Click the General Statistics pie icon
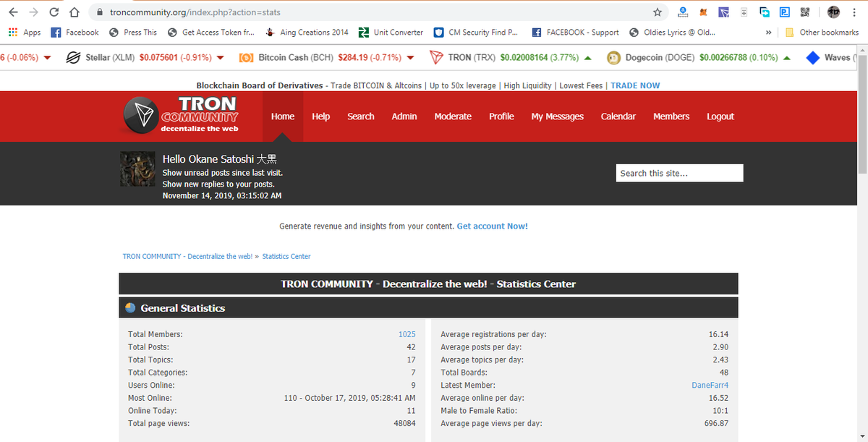868x442 pixels. pos(130,307)
